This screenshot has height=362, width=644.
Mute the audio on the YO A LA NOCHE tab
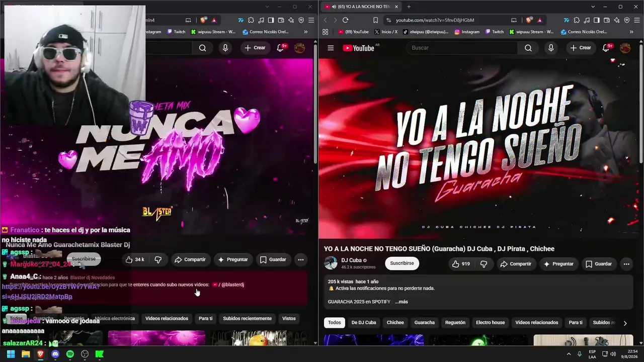[x=334, y=7]
